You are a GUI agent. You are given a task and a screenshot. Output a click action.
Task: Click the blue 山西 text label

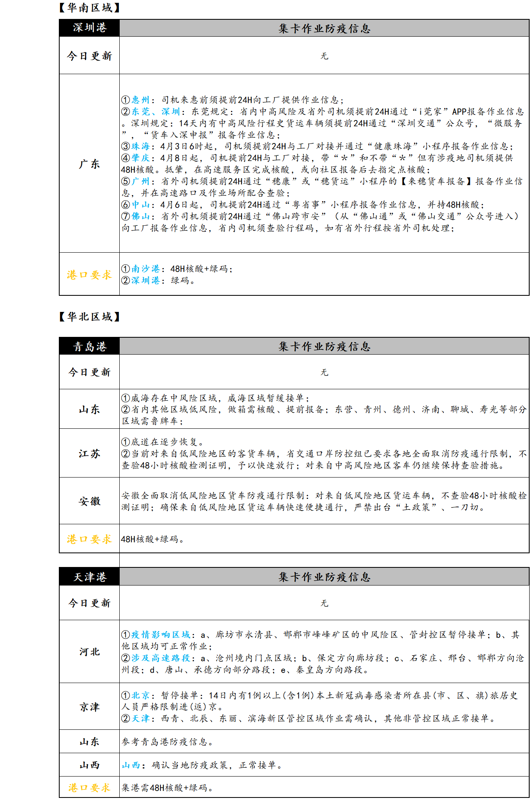point(131,765)
